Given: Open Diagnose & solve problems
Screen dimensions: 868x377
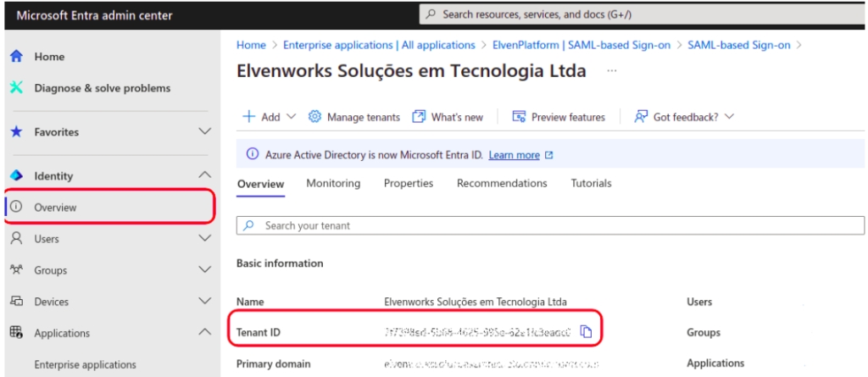Looking at the screenshot, I should (x=102, y=88).
